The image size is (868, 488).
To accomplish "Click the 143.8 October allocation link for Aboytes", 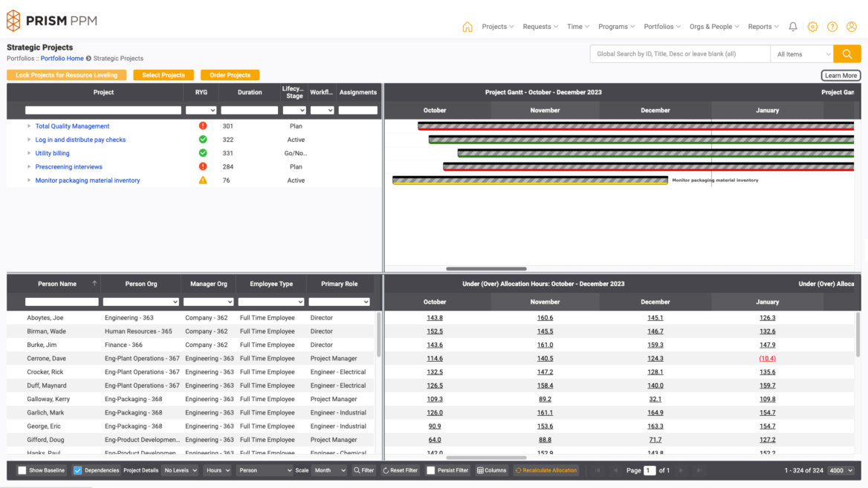I will click(435, 317).
